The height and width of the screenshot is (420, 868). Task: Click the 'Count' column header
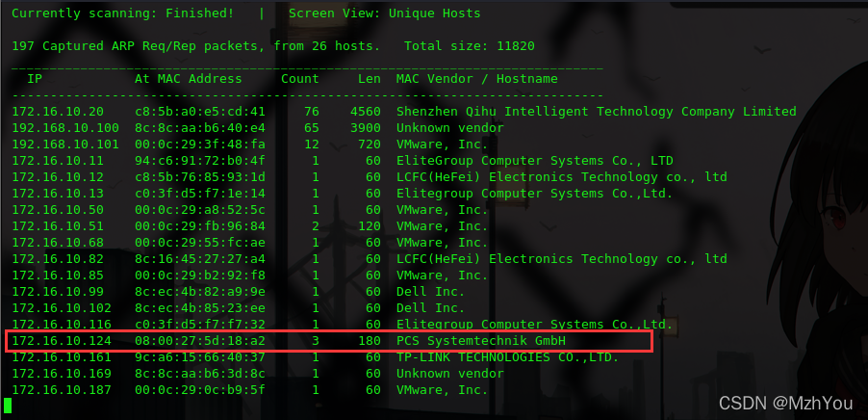(300, 79)
